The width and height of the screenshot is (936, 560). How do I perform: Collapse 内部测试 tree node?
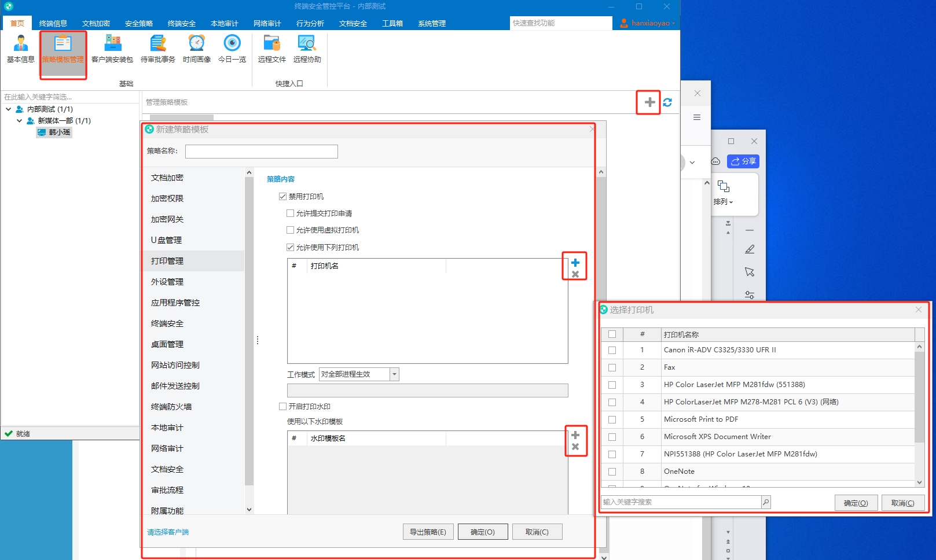coord(9,109)
